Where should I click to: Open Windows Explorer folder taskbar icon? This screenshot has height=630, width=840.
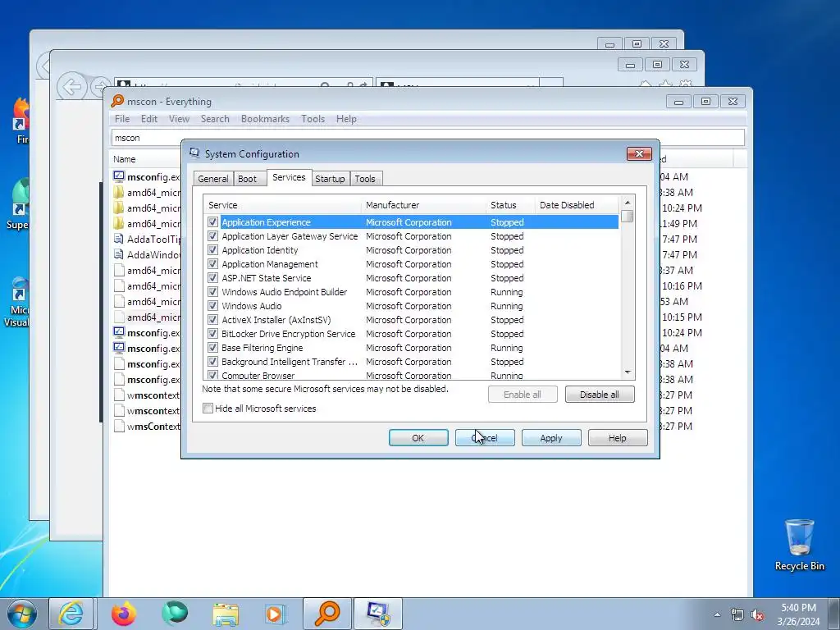click(226, 614)
